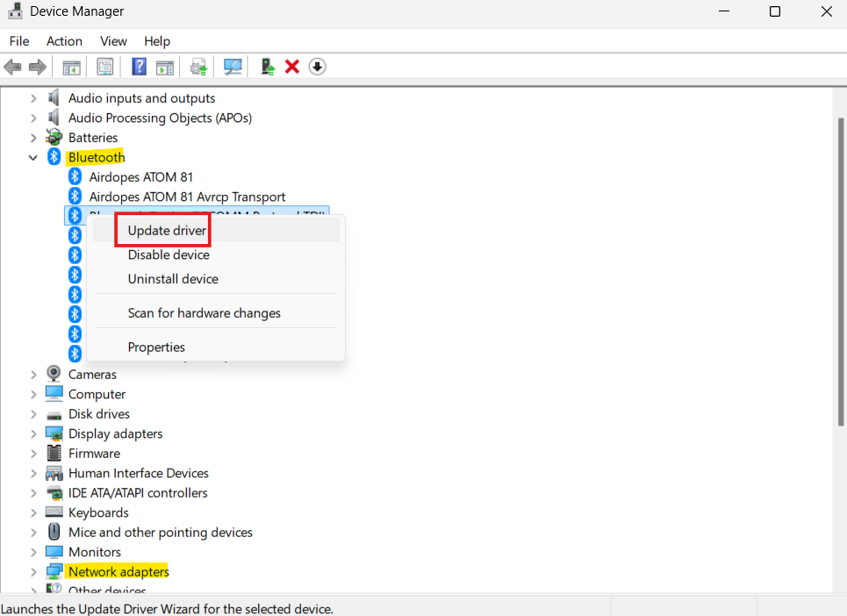Click Bluetooth icon beside Airdopes ATOM 81 Avrcp Transport
Image resolution: width=847 pixels, height=616 pixels.
click(x=75, y=196)
